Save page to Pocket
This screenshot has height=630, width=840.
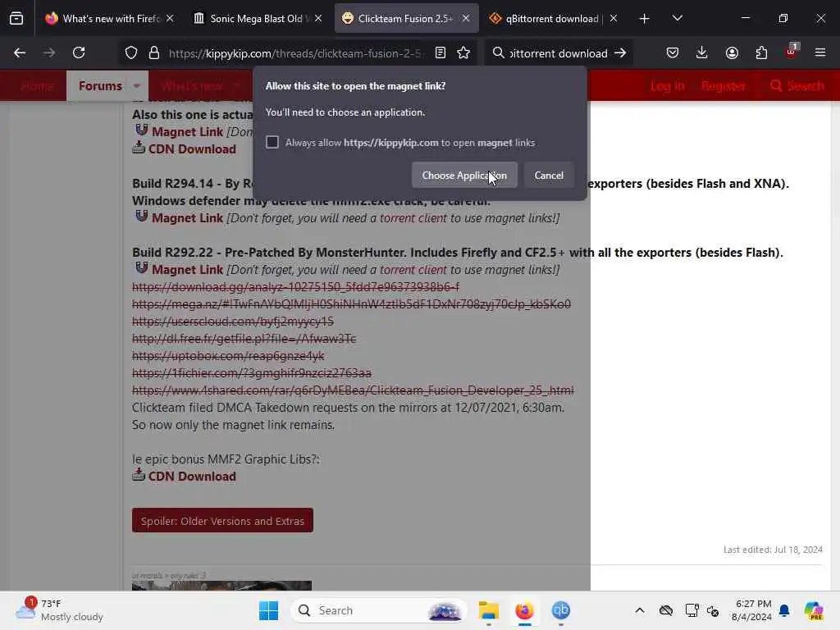673,53
